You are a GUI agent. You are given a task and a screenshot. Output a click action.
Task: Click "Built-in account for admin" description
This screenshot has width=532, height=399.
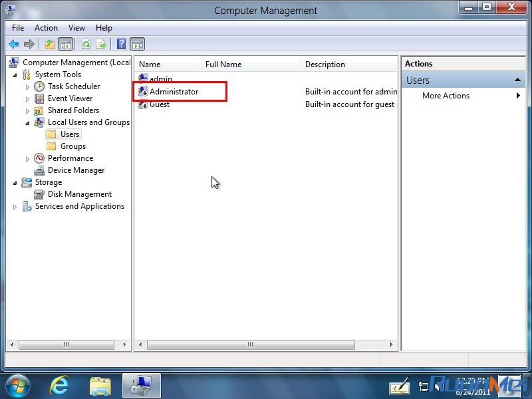tap(351, 92)
